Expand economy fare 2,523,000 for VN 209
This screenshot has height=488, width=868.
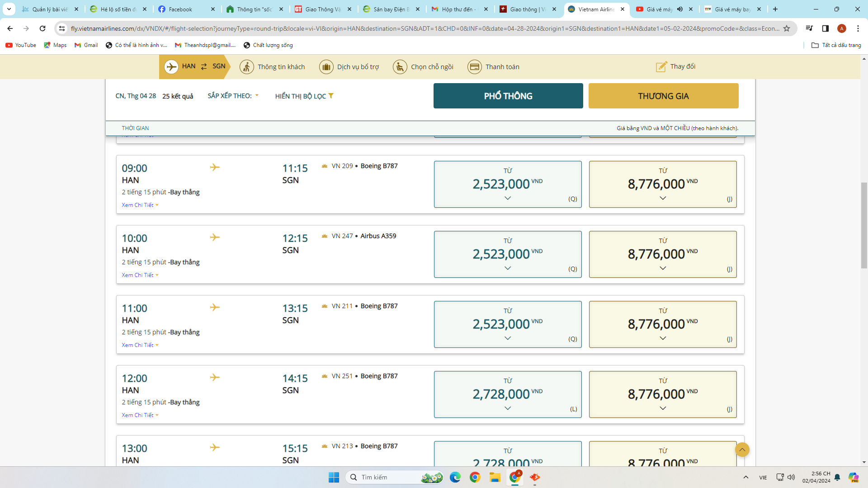[x=508, y=184]
